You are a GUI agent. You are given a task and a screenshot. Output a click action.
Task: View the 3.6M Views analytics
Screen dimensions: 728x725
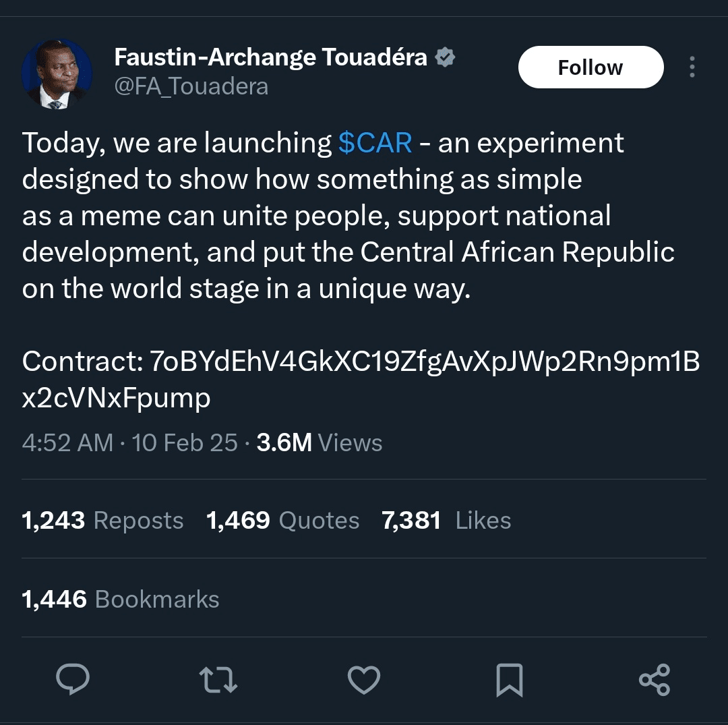pyautogui.click(x=320, y=443)
